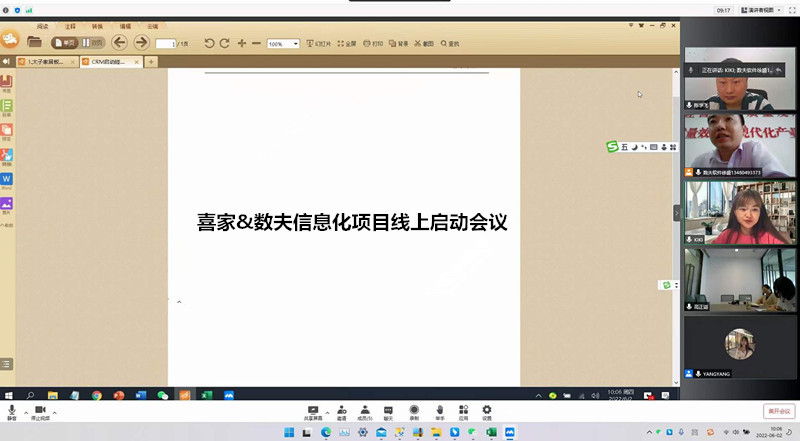The image size is (800, 441).
Task: Expand video options arrow beside stop video
Action: click(55, 411)
